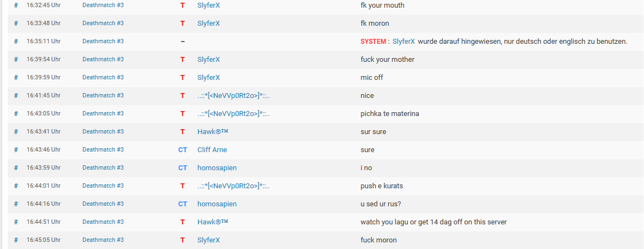Open the # anchor of the 16:45:05 row
Image resolution: width=644 pixels, height=249 pixels.
pyautogui.click(x=16, y=240)
